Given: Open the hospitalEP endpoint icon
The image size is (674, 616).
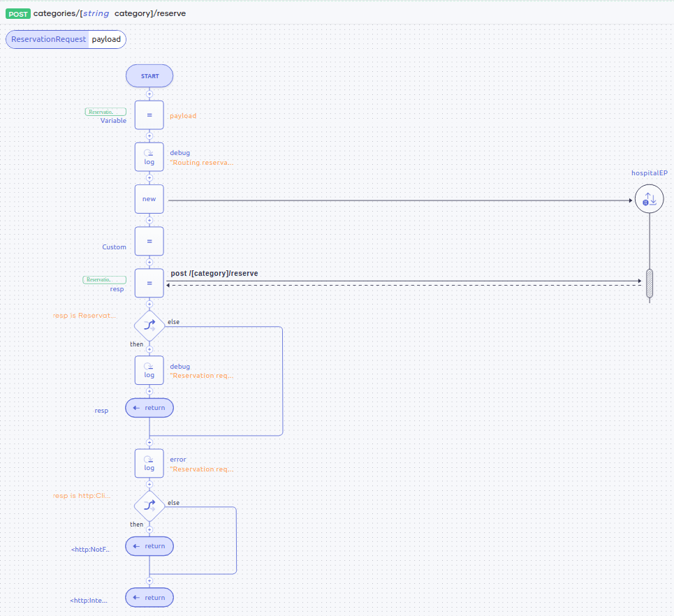Looking at the screenshot, I should tap(649, 199).
